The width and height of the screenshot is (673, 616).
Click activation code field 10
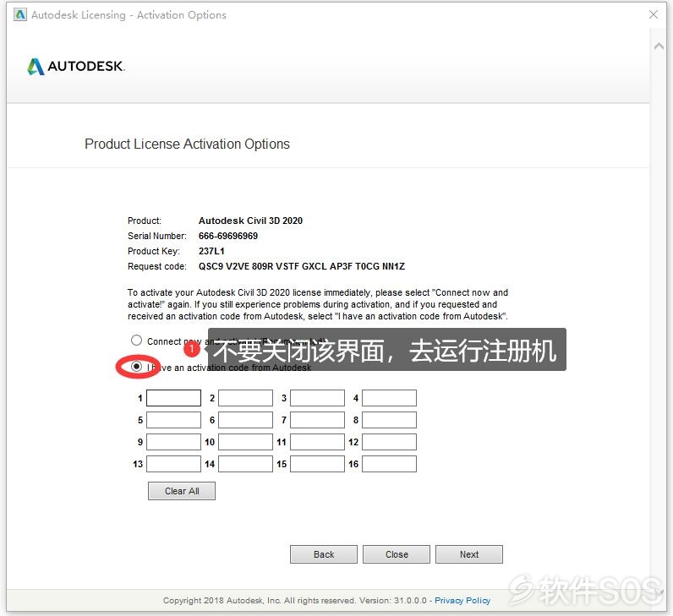(x=245, y=442)
